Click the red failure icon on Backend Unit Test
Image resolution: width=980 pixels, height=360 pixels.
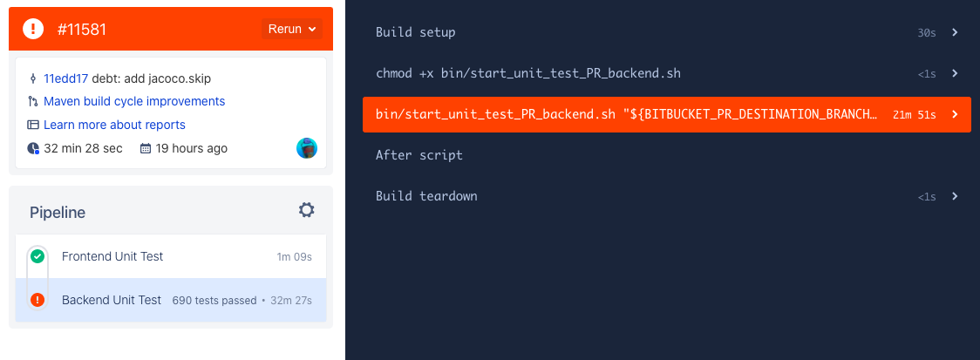tap(37, 300)
